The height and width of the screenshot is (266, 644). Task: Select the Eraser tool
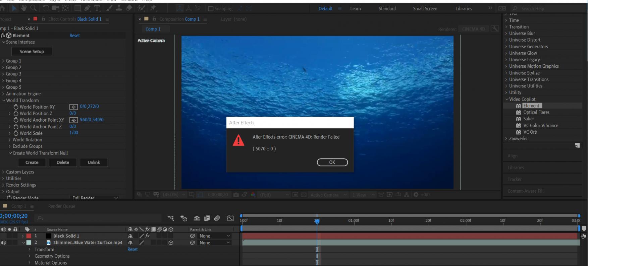coord(129,8)
